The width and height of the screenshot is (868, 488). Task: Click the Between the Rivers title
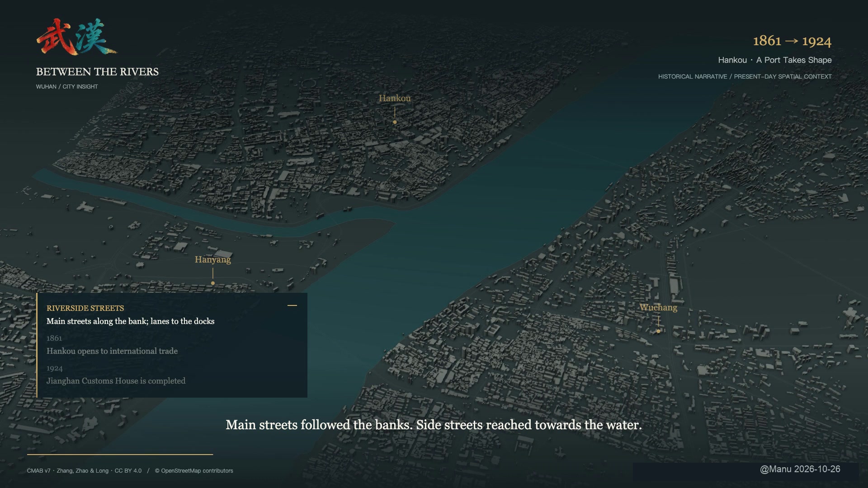(x=97, y=72)
